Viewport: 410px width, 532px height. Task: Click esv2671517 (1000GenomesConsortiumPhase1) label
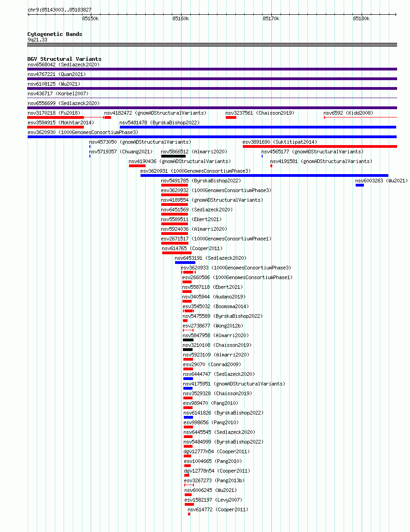pyautogui.click(x=216, y=239)
